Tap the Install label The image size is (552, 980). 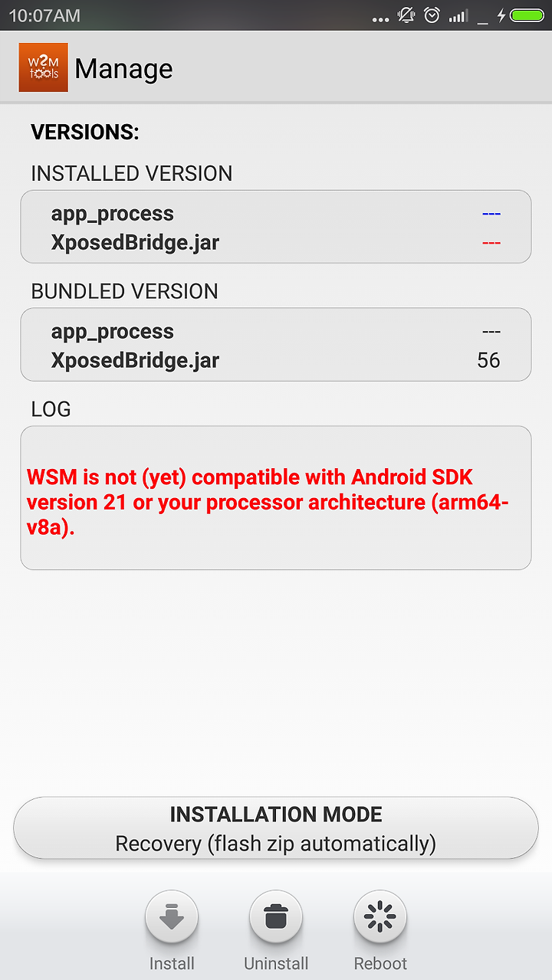tap(172, 963)
